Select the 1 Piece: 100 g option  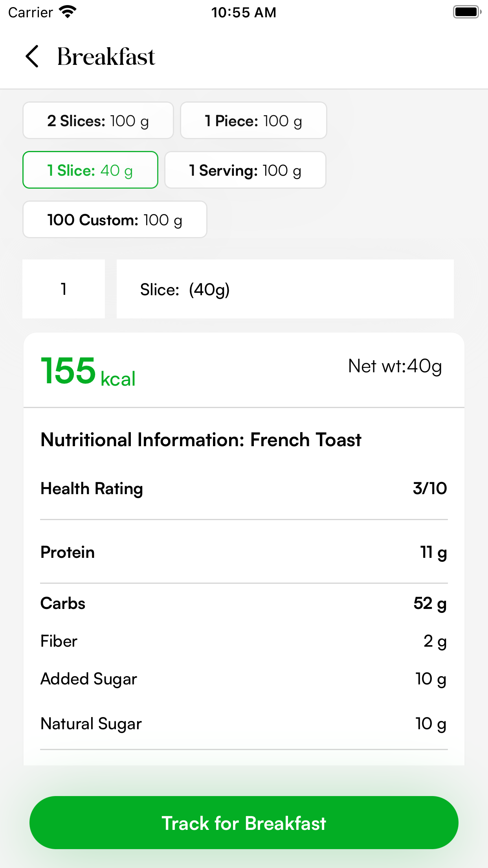point(253,120)
